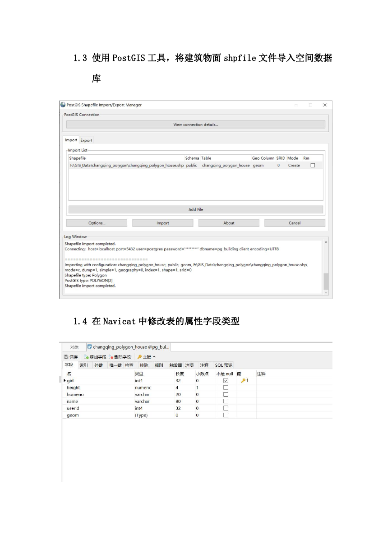The width and height of the screenshot is (392, 554).
Task: Open the 规则 (Rules) tab
Action: point(159,365)
